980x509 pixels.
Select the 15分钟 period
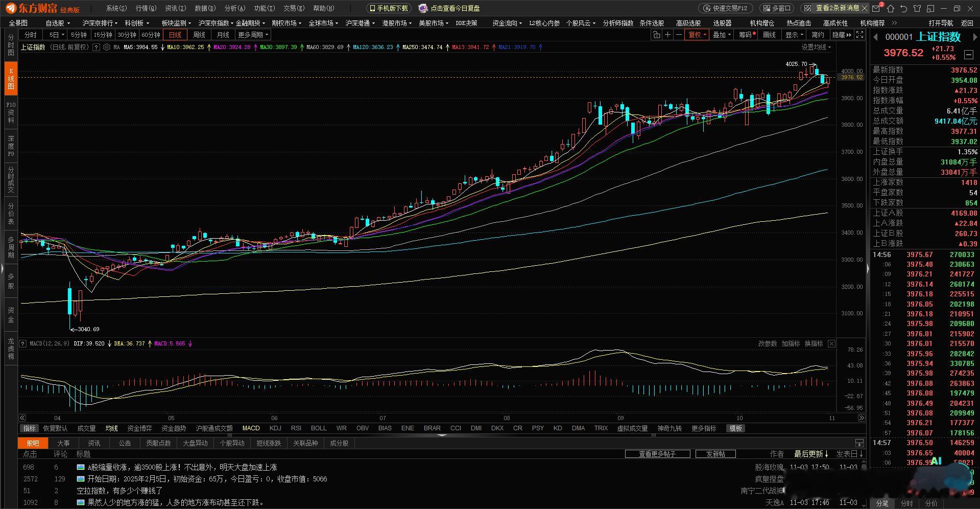tap(103, 35)
